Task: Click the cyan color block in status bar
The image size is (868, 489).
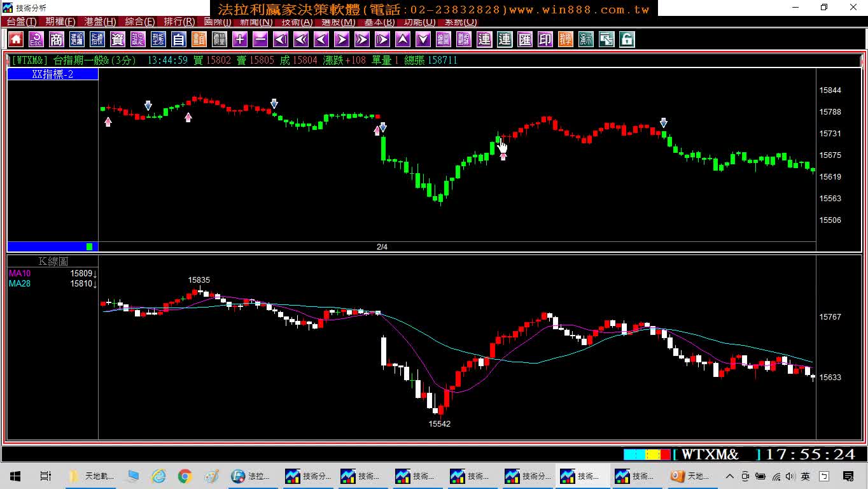Action: [x=634, y=455]
